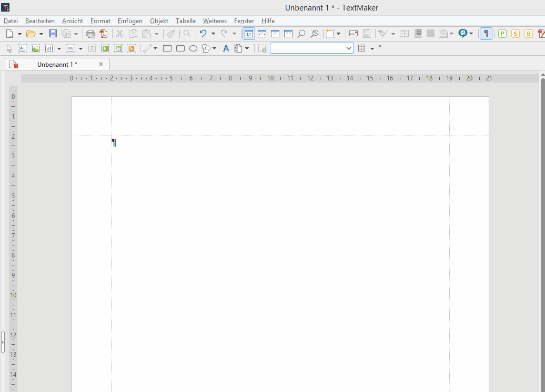Insert TextArt with the A icon
The height and width of the screenshot is (392, 545).
point(226,48)
